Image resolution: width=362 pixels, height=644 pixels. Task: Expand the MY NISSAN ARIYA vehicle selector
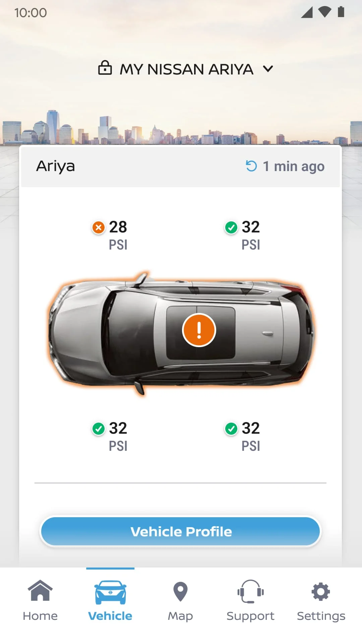(x=186, y=69)
